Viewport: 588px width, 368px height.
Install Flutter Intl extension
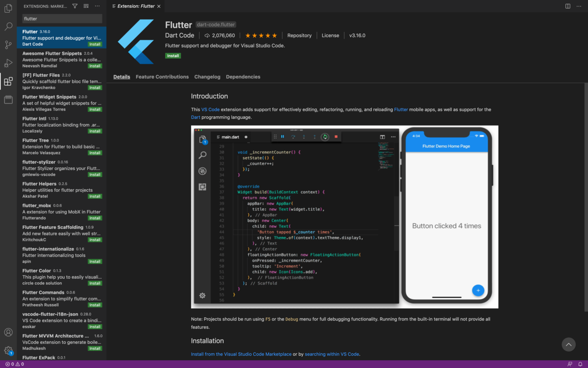pyautogui.click(x=95, y=131)
